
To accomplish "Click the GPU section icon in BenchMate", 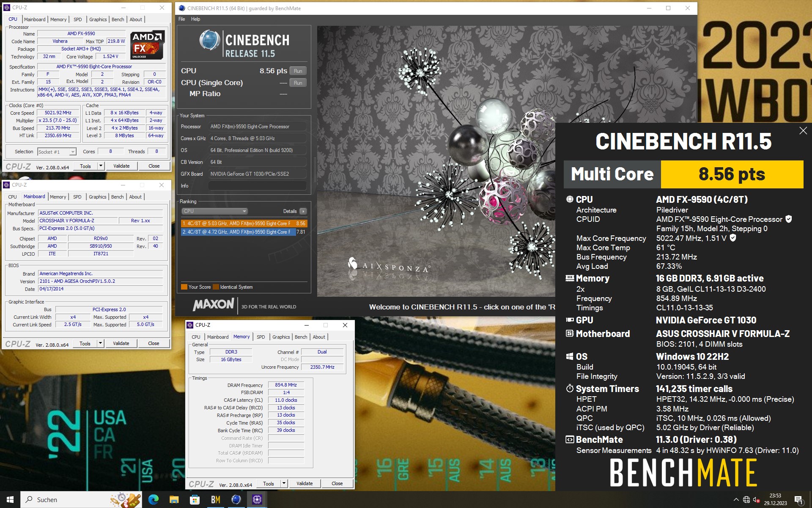I will click(x=570, y=320).
